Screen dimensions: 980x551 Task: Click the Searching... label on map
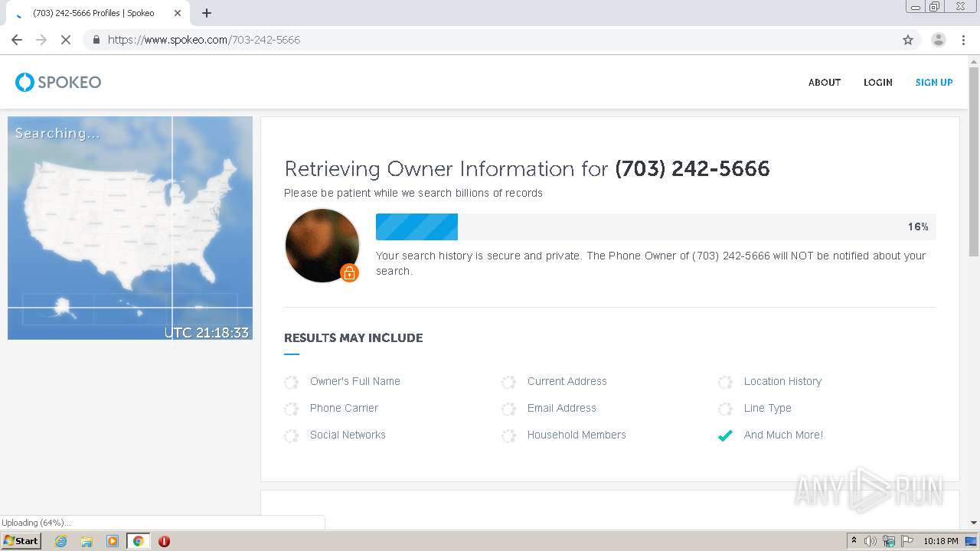[x=57, y=133]
